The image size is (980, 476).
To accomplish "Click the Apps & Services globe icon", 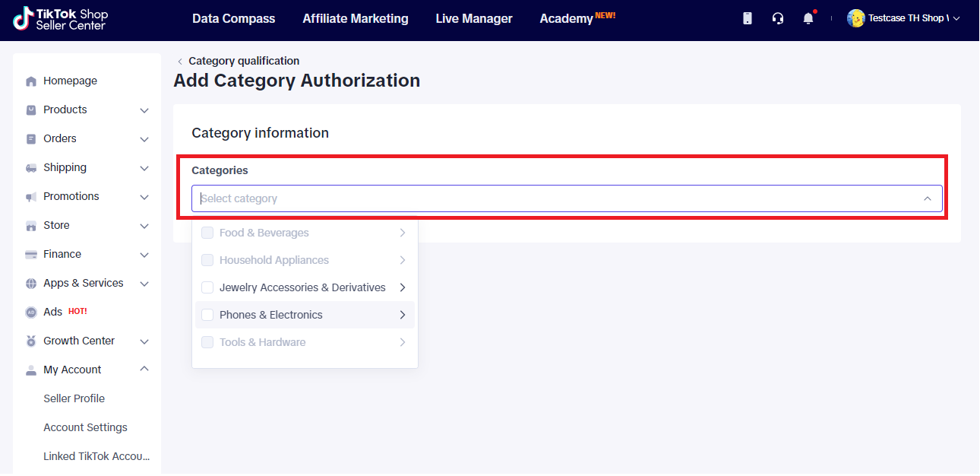I will [x=31, y=284].
